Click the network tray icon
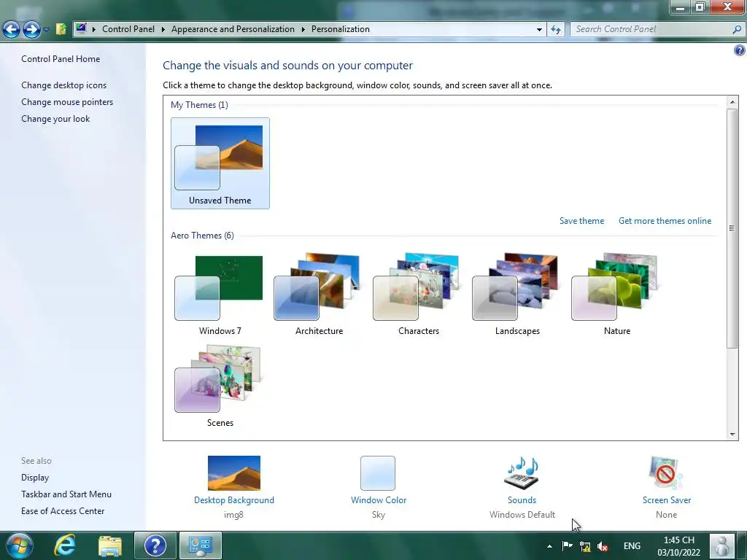 tap(585, 546)
